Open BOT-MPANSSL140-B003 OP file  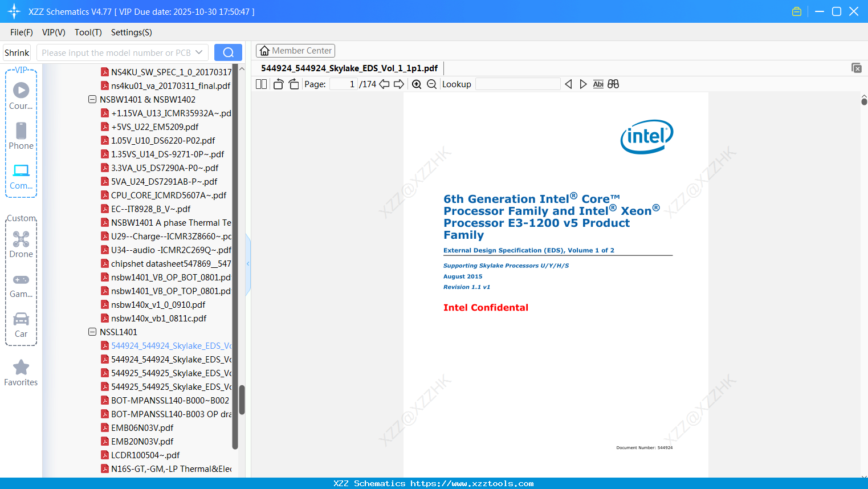point(166,414)
